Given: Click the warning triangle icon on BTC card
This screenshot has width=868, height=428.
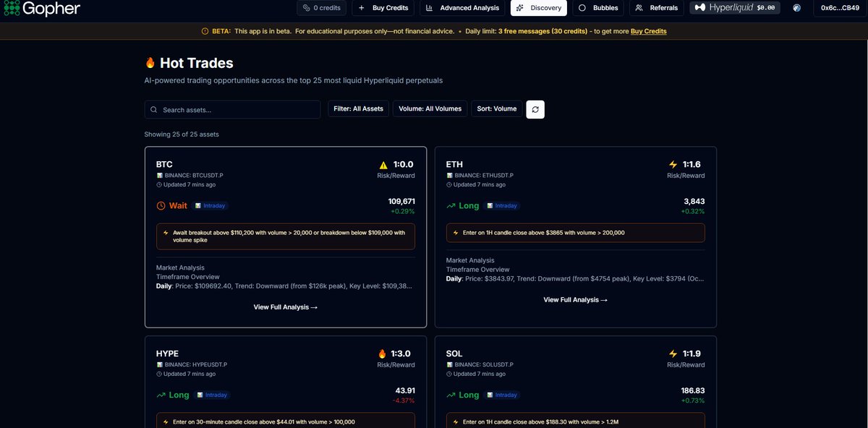Looking at the screenshot, I should (x=384, y=164).
